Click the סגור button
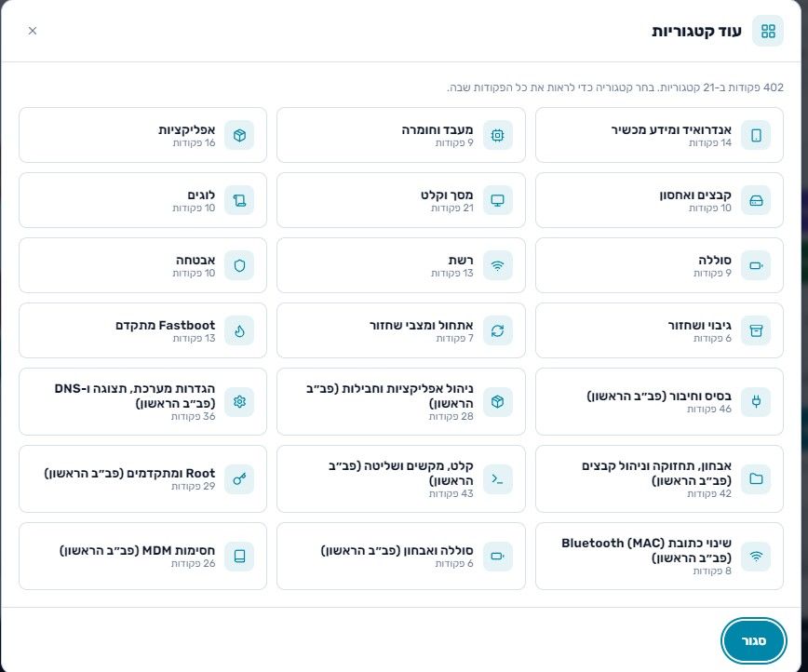This screenshot has width=808, height=672. coord(753,640)
